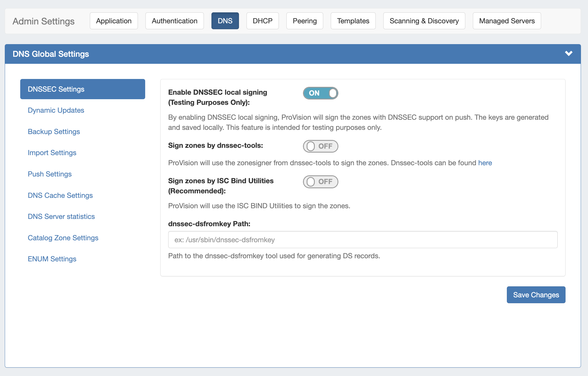Select Dynamic Updates in sidebar
Image resolution: width=588 pixels, height=376 pixels.
(56, 110)
